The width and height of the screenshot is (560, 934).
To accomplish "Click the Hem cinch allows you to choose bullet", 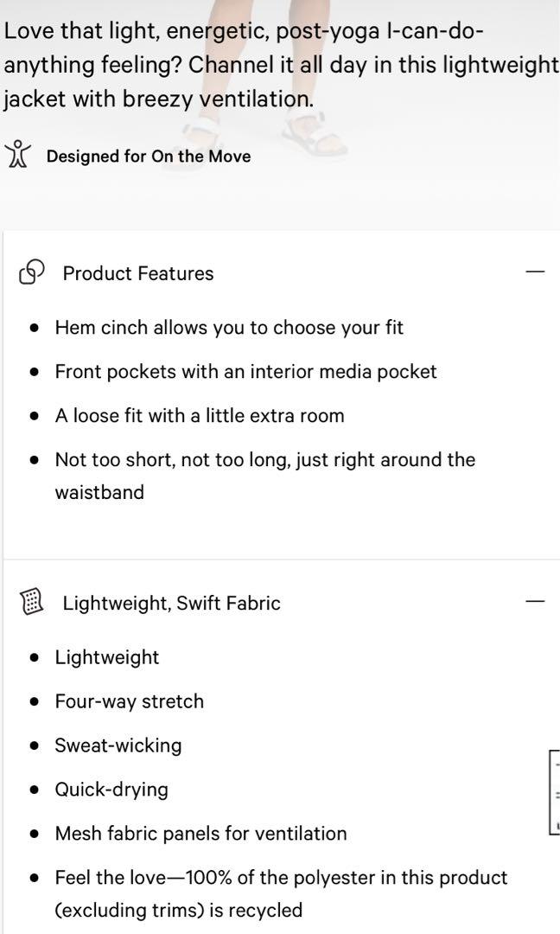I will pos(229,328).
